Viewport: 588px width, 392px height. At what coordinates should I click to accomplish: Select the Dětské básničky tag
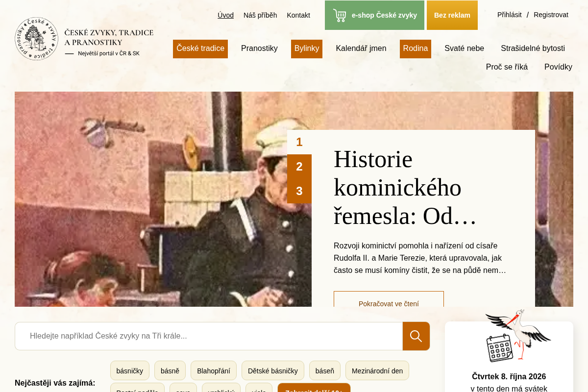[273, 370]
